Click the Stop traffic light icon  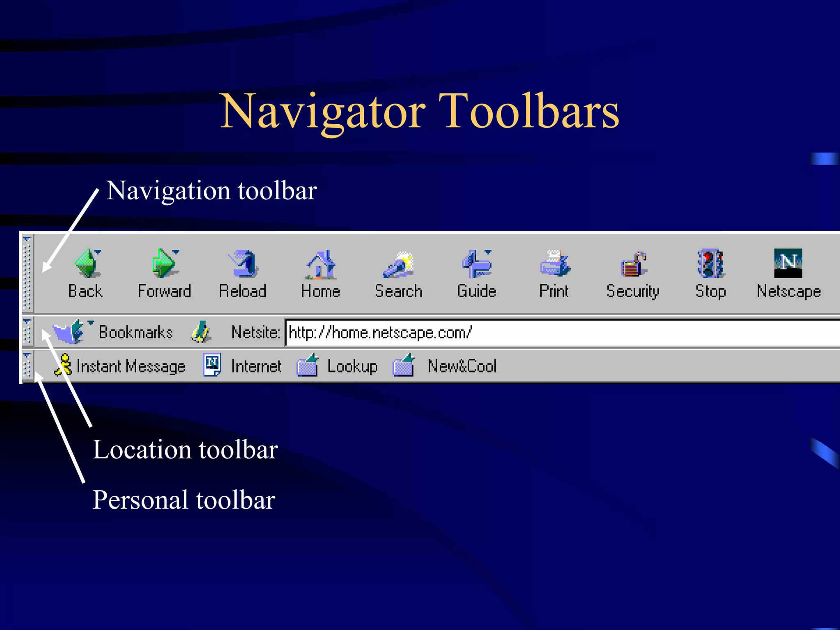710,263
